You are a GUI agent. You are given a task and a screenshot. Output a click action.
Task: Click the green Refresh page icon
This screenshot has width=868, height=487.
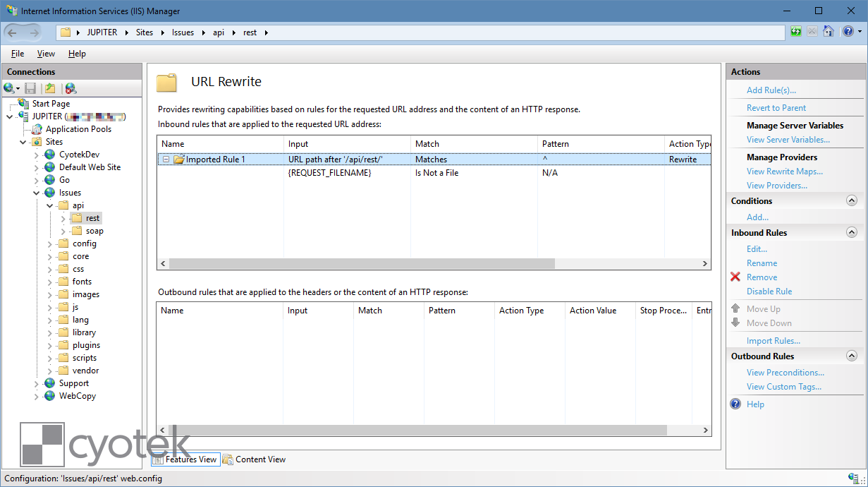pyautogui.click(x=796, y=32)
